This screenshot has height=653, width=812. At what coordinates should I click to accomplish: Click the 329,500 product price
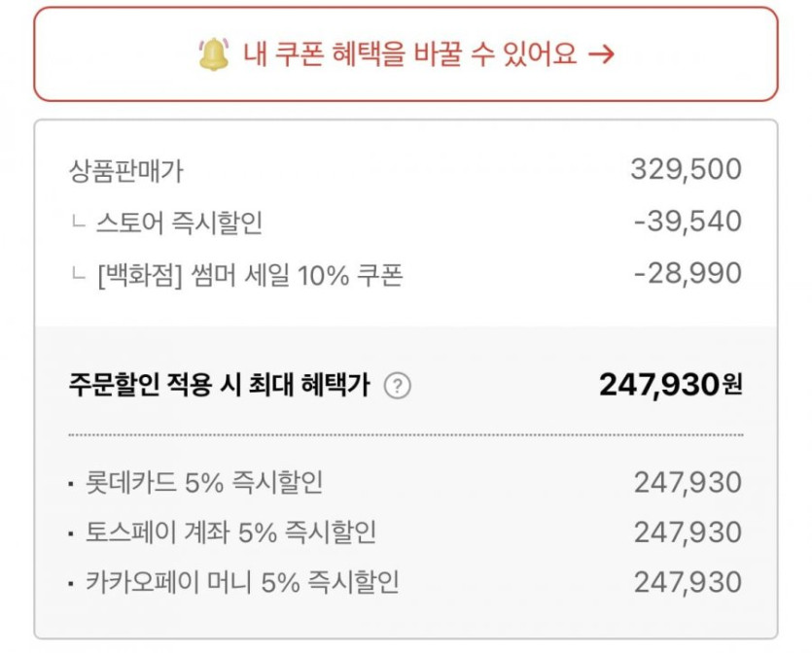point(686,170)
